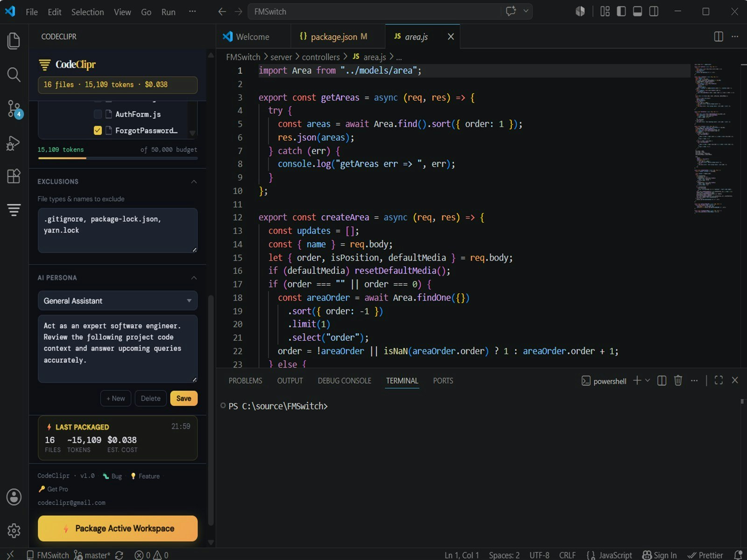Close the area.js tab
This screenshot has height=560, width=747.
451,36
